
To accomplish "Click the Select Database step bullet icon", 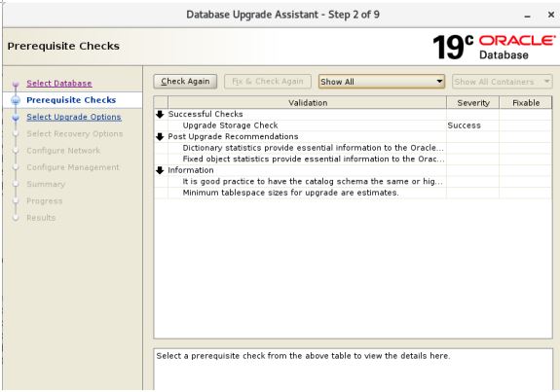I will [16, 85].
